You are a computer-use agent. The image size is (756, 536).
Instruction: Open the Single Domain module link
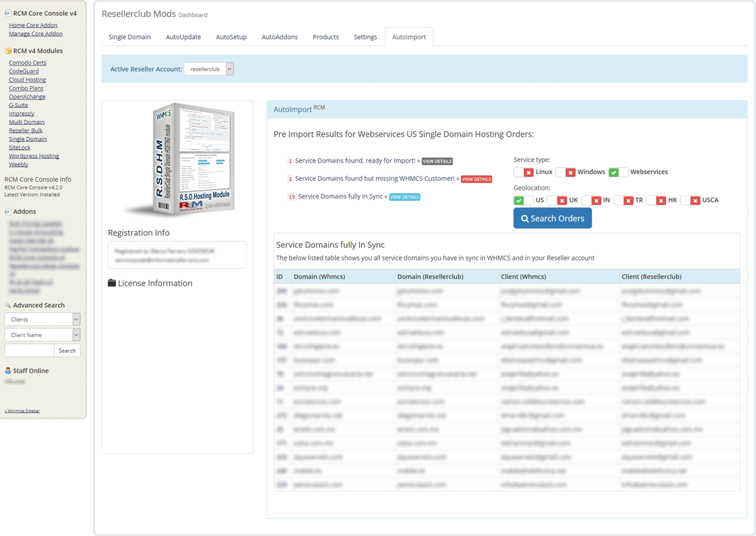28,139
